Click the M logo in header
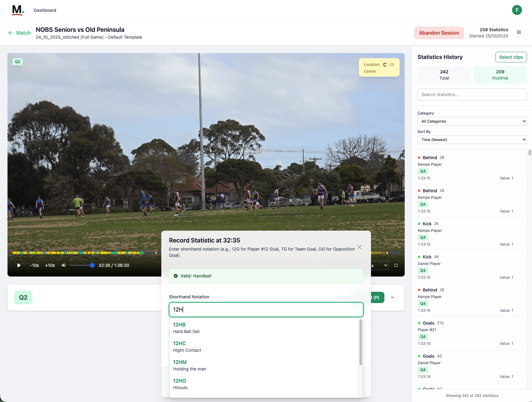This screenshot has height=402, width=532. coord(17,10)
